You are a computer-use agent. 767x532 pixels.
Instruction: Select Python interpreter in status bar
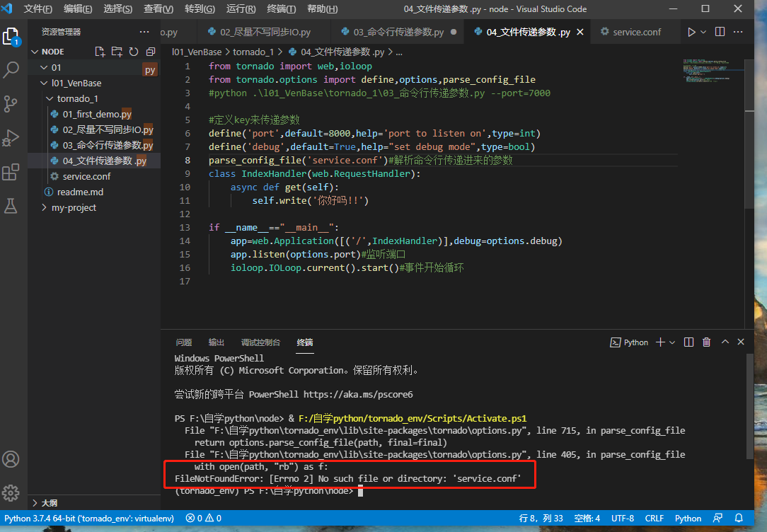pos(89,519)
